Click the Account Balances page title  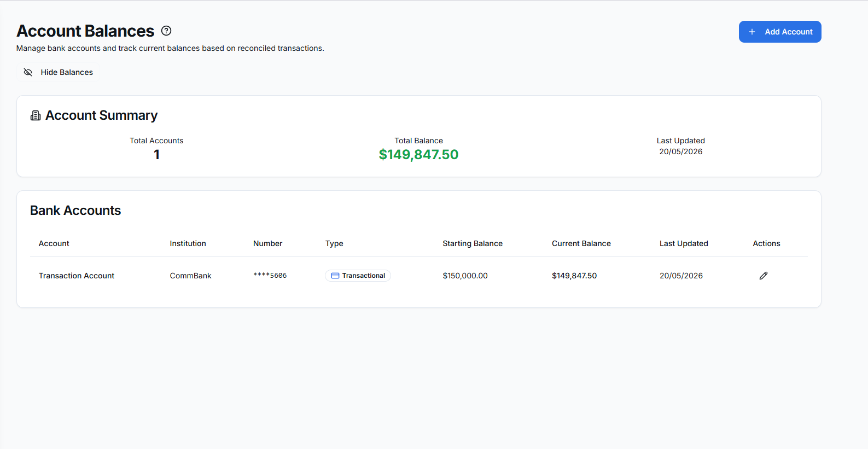(x=85, y=31)
